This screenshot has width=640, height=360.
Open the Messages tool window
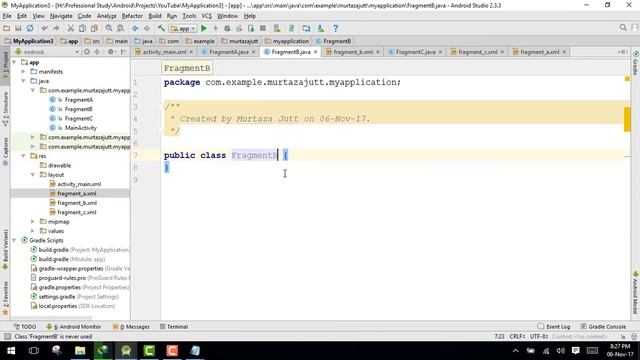131,327
